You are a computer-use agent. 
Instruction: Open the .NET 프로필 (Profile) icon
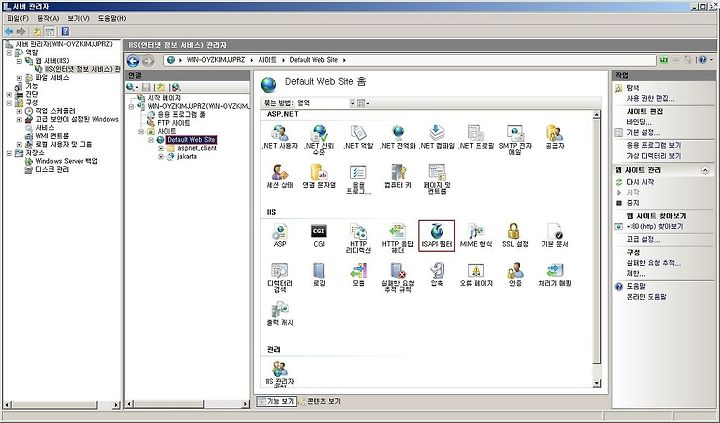pos(476,137)
